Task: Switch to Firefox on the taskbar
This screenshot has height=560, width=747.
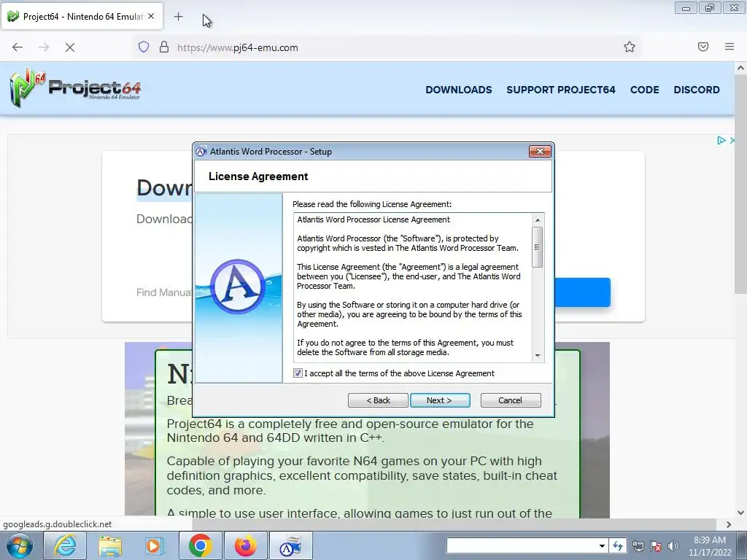Action: (x=245, y=545)
